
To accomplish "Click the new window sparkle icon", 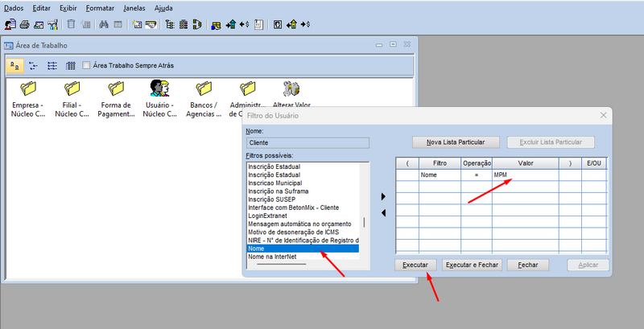I will coord(137,25).
